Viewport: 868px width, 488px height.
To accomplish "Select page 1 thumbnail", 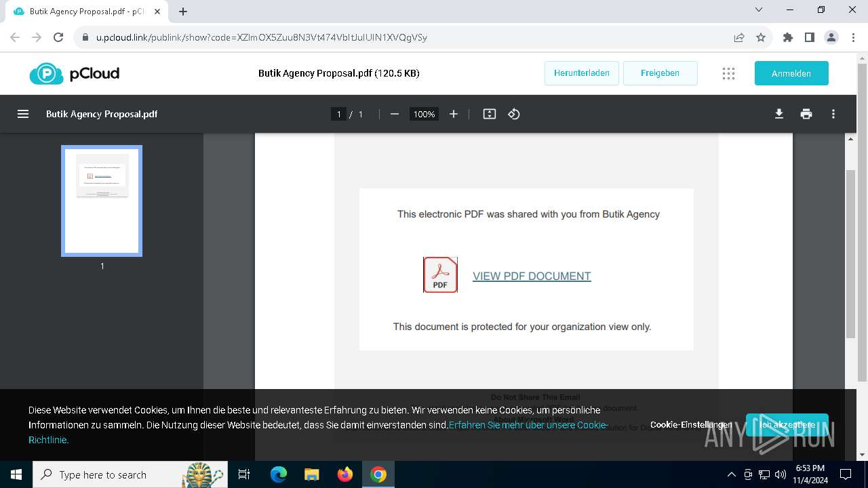I will (102, 201).
